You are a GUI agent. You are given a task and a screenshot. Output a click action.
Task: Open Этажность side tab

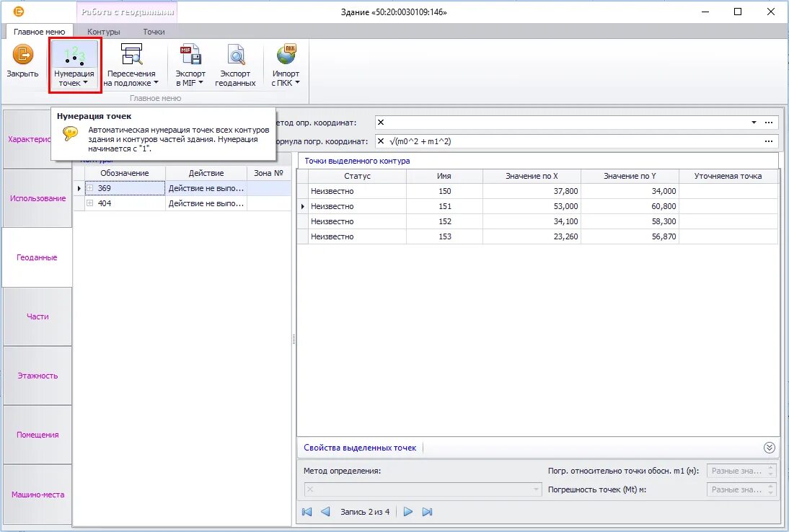coord(38,376)
